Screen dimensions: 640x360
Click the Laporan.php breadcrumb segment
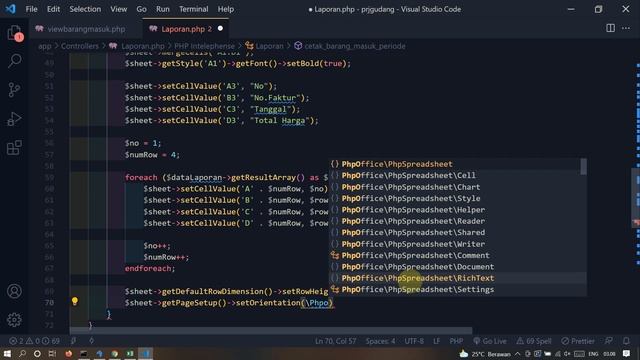click(x=142, y=46)
